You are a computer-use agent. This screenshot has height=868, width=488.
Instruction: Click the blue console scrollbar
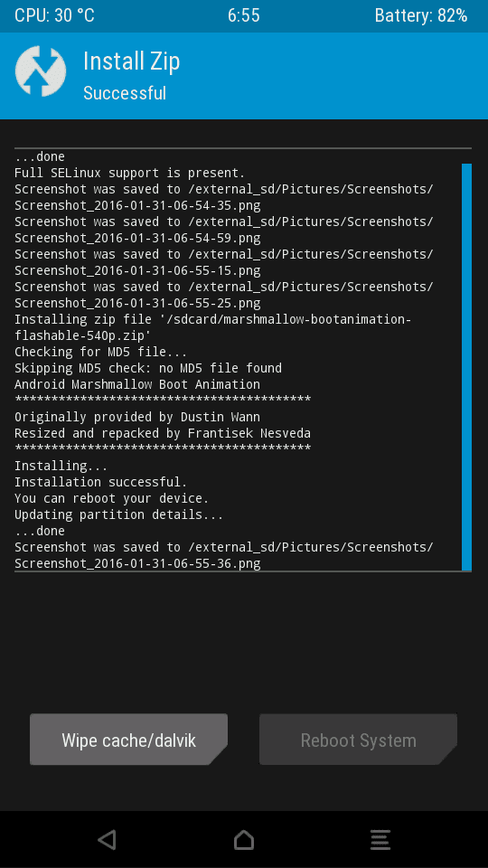[x=466, y=367]
